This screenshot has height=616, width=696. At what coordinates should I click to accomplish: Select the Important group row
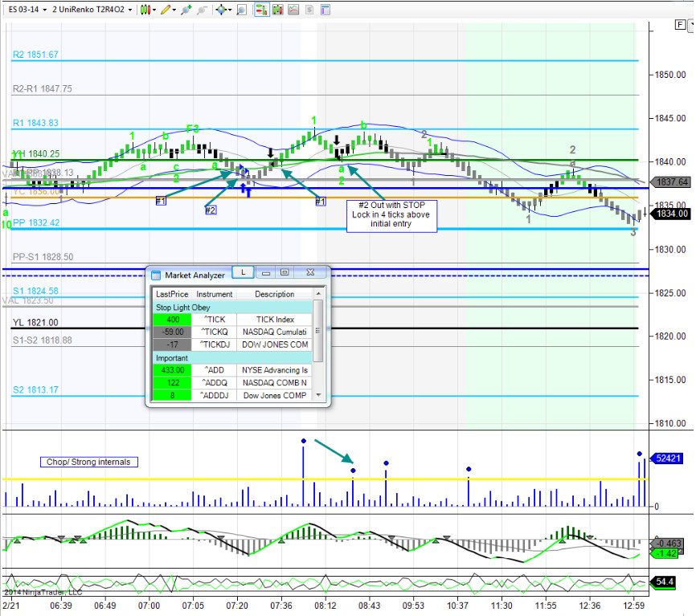coord(232,358)
